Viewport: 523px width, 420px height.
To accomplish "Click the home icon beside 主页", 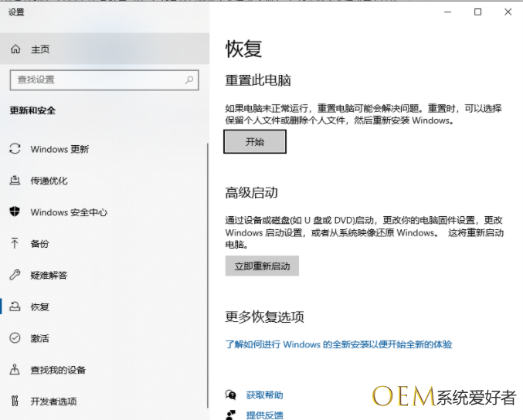I will click(x=15, y=49).
